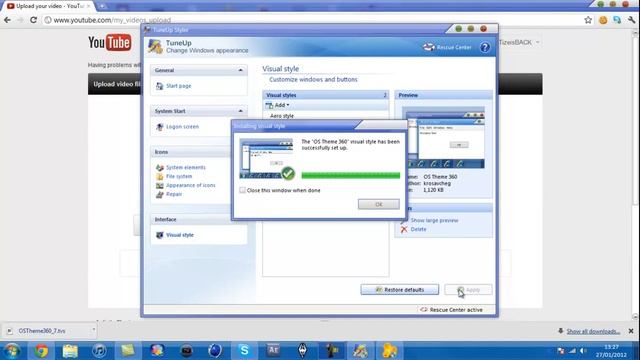Open downloaded file OSTheme360_7.tvs
Image resolution: width=640 pixels, height=360 pixels.
click(42, 331)
